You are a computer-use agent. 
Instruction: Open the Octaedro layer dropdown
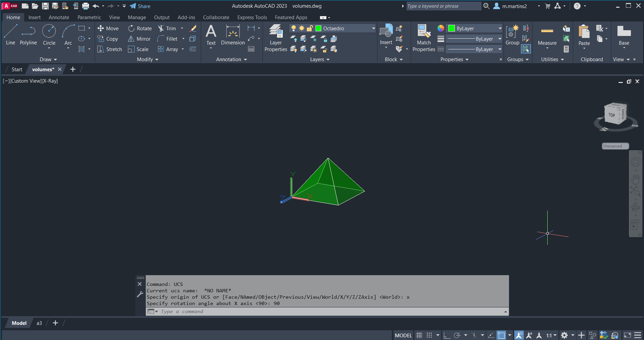pos(373,29)
